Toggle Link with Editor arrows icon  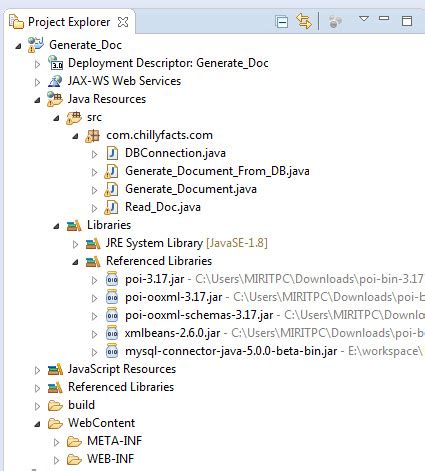[304, 21]
